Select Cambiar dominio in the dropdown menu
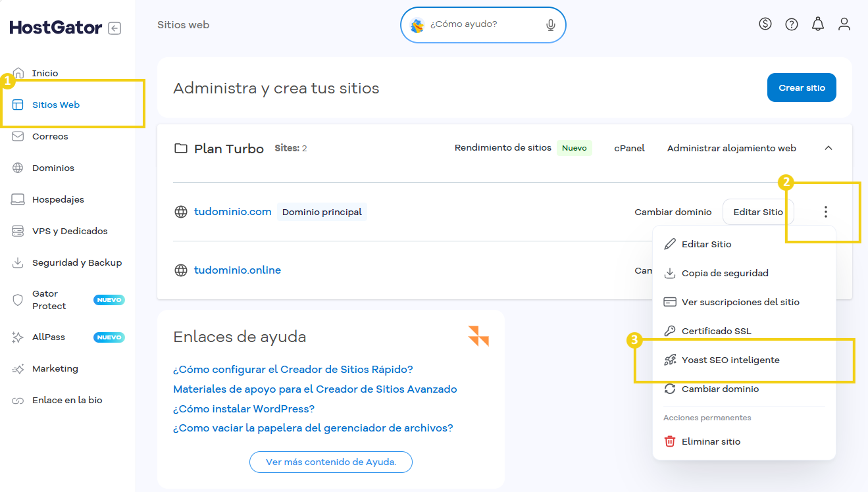This screenshot has height=492, width=868. coord(744,389)
